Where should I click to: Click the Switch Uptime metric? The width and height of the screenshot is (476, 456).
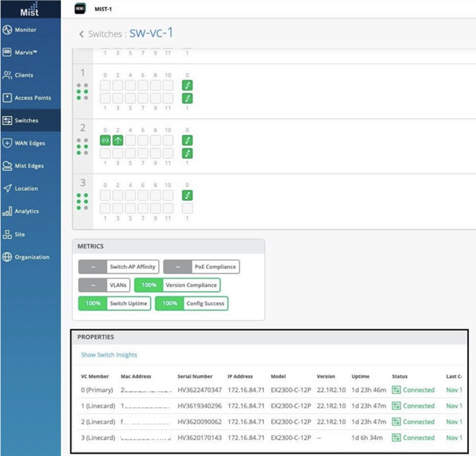(x=115, y=303)
